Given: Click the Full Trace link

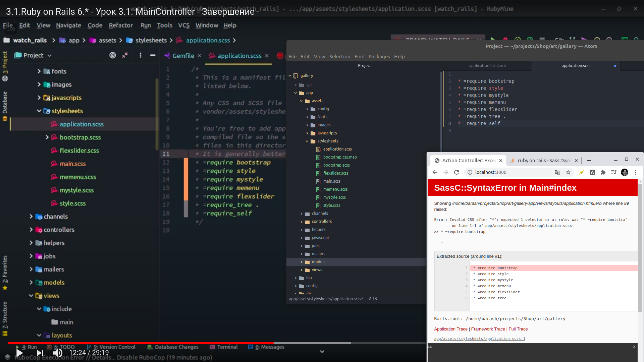Looking at the screenshot, I should tap(518, 329).
